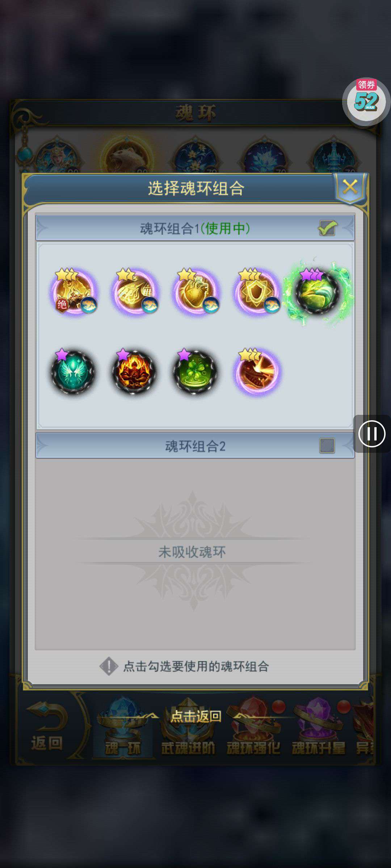Click the green four-leaf clover soul ring
391x868 pixels.
pos(195,371)
